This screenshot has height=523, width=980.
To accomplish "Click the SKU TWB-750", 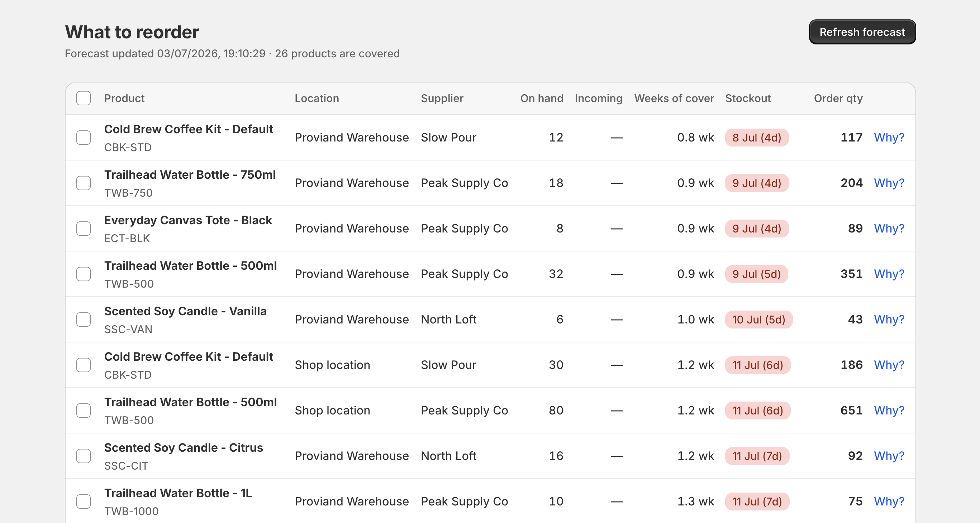I will point(128,193).
